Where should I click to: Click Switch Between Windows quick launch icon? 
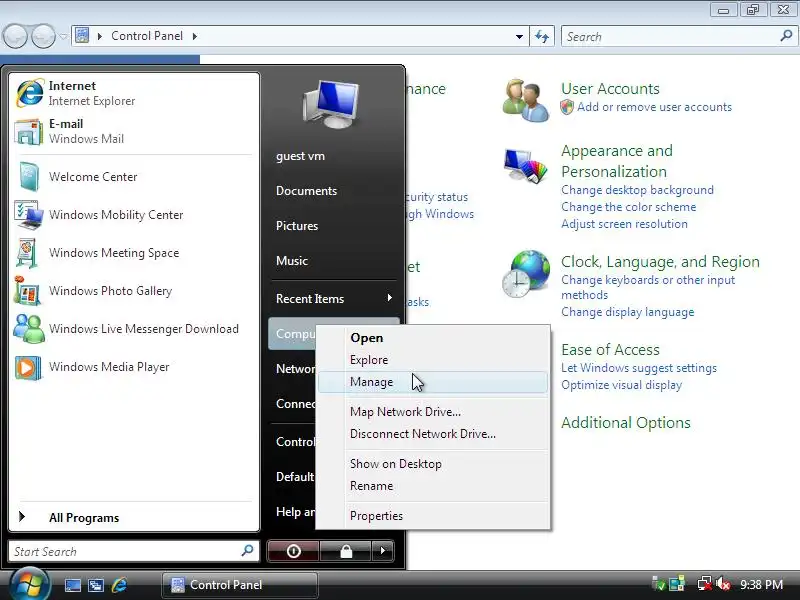pyautogui.click(x=96, y=585)
